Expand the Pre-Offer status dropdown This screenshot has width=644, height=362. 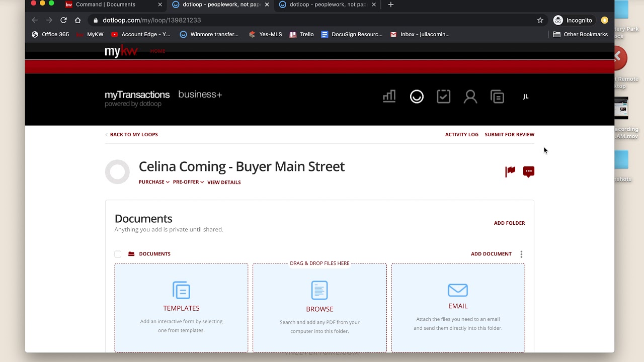point(188,182)
